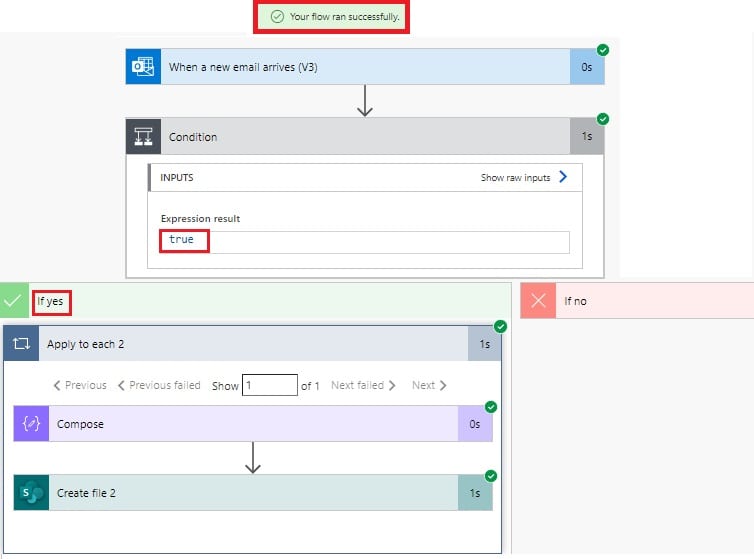The image size is (754, 559).
Task: Click the 1s duration on the Condition step
Action: click(x=587, y=137)
